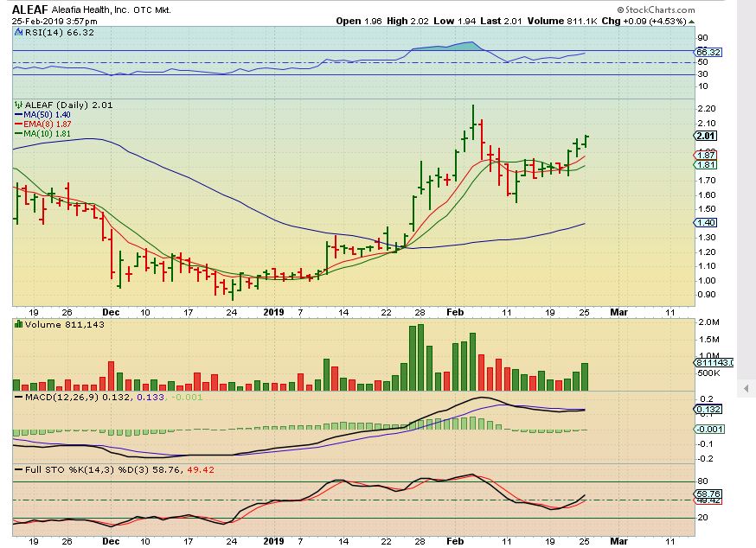Click the Dec label on price chart date axis
The height and width of the screenshot is (548, 756).
click(111, 312)
